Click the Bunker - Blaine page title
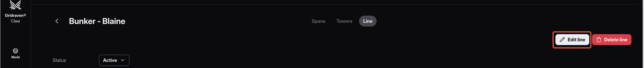 point(97,21)
